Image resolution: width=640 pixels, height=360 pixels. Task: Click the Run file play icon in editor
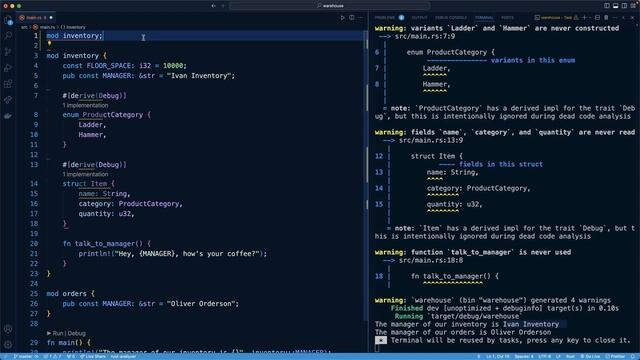point(342,18)
